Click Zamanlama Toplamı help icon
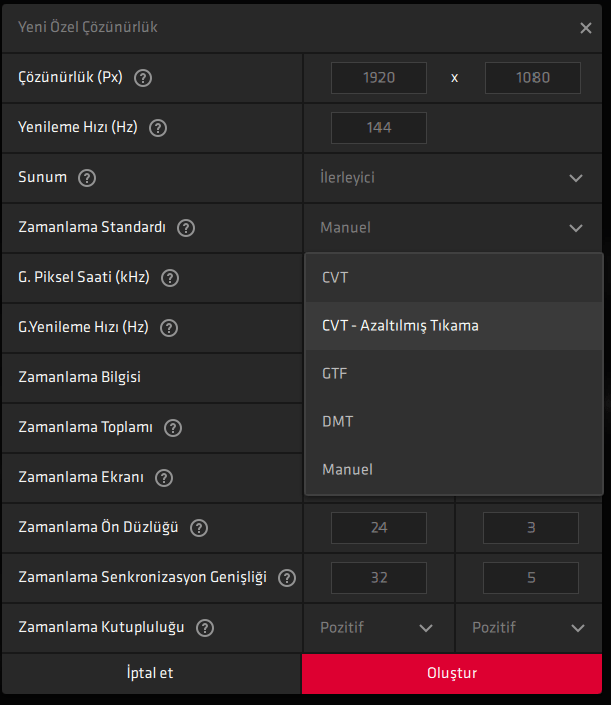This screenshot has height=705, width=611. click(x=173, y=428)
